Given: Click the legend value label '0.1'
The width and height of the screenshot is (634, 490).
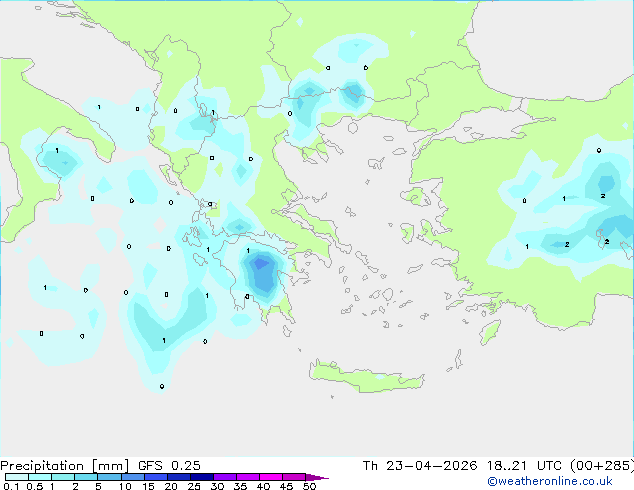Looking at the screenshot, I should click(x=11, y=486).
